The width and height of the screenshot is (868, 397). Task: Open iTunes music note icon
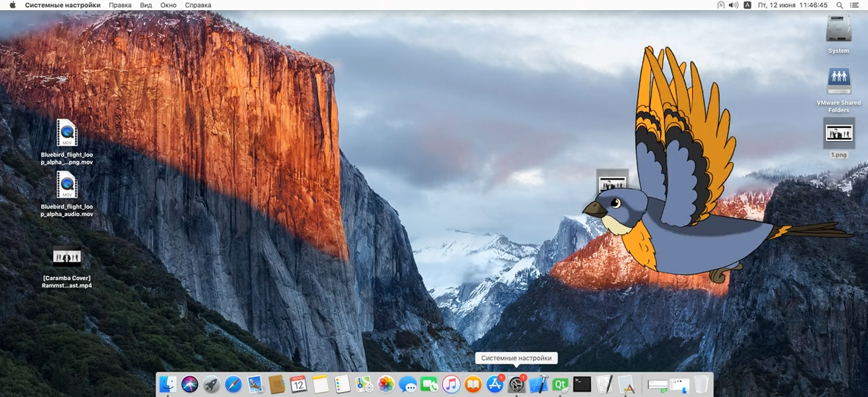point(451,384)
